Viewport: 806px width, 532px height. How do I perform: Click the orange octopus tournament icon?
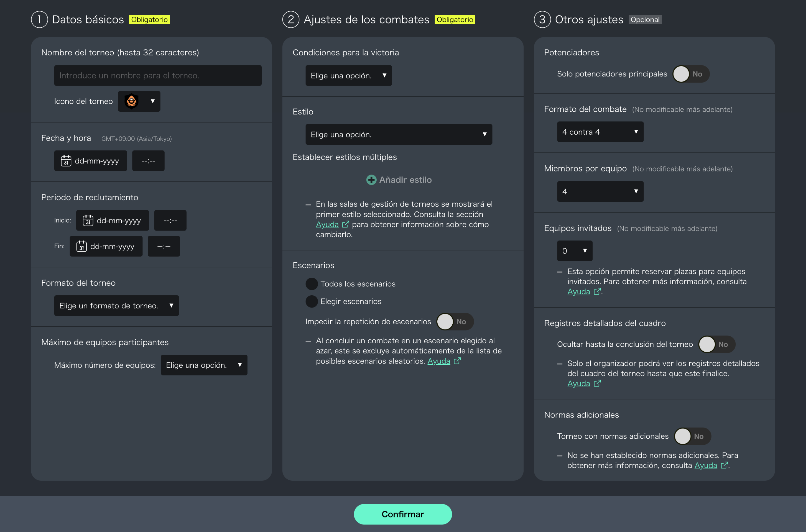pyautogui.click(x=132, y=101)
